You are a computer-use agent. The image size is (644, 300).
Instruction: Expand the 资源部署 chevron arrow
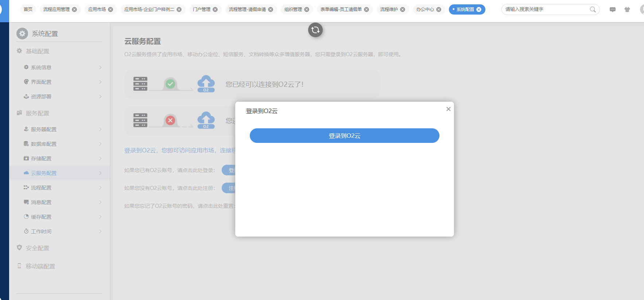click(x=100, y=97)
